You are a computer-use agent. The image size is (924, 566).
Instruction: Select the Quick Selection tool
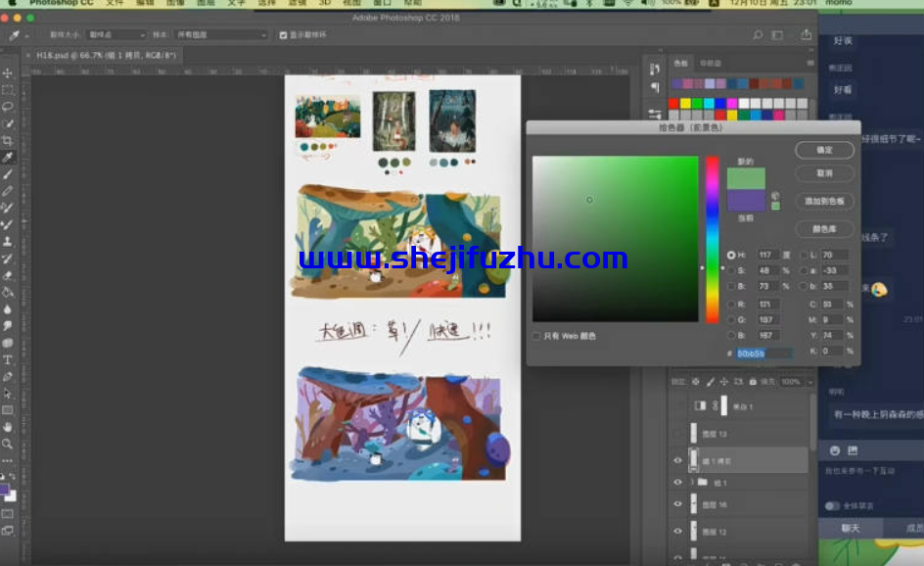pos(8,123)
